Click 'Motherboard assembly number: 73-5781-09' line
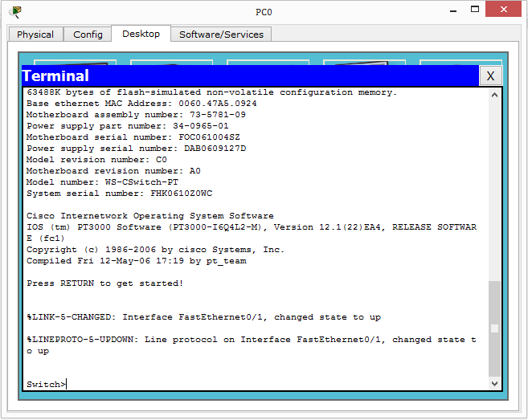The image size is (528, 420). (136, 115)
